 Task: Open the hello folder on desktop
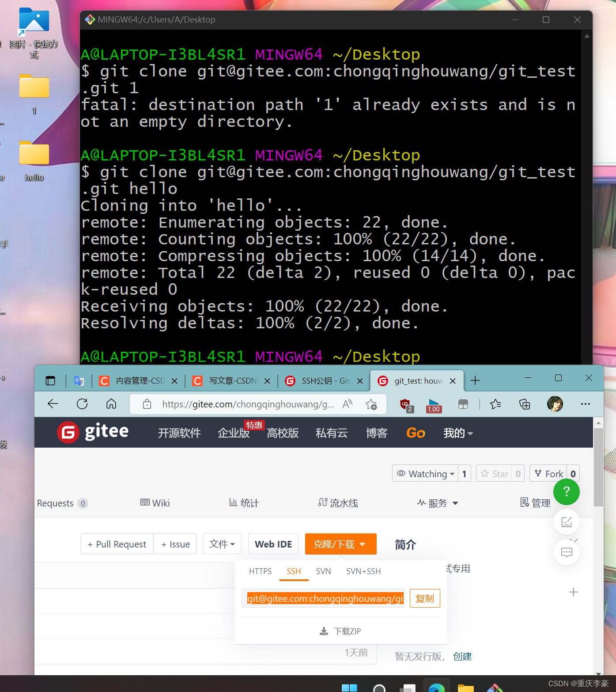tap(34, 161)
